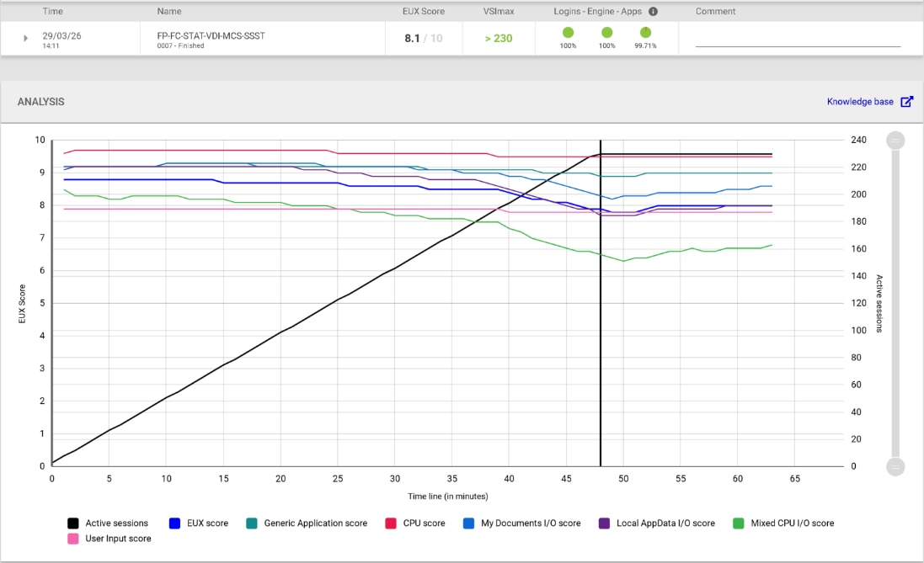Toggle the EUX score legend swatch
924x563 pixels.
pos(174,523)
